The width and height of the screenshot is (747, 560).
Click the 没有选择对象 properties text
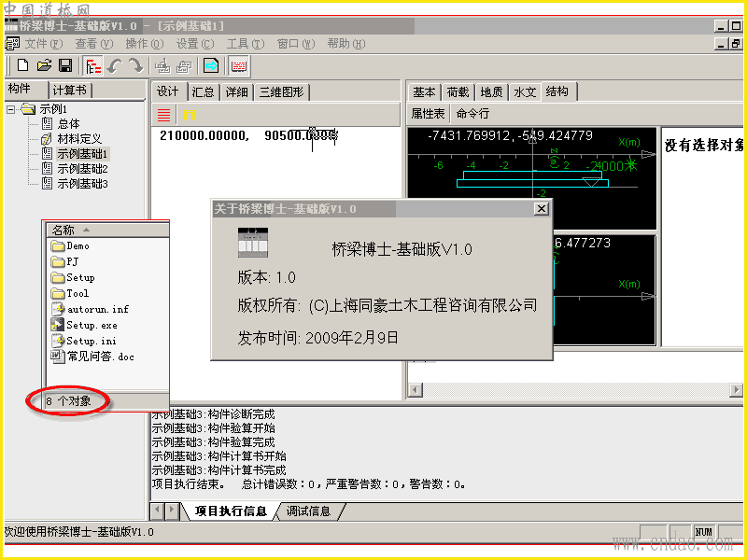pyautogui.click(x=704, y=146)
